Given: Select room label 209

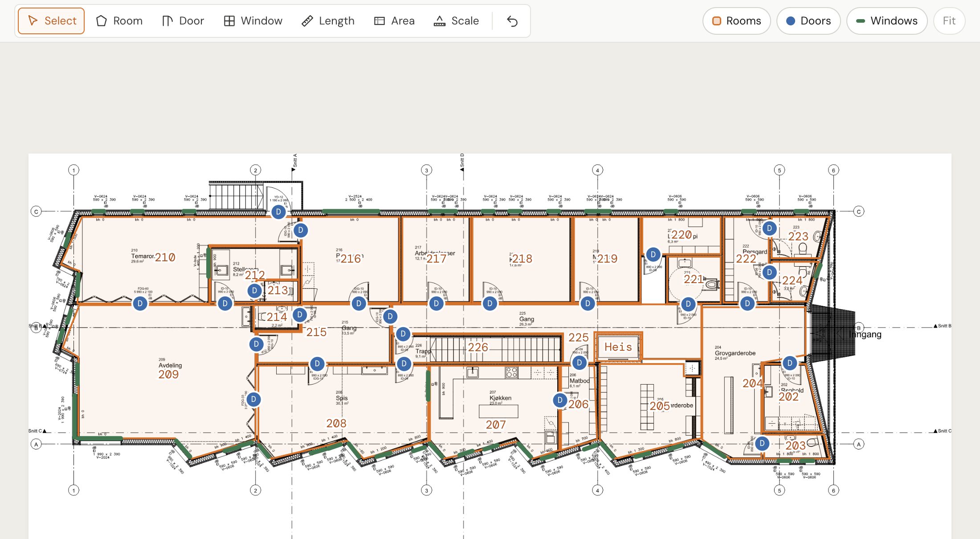Looking at the screenshot, I should [x=168, y=375].
